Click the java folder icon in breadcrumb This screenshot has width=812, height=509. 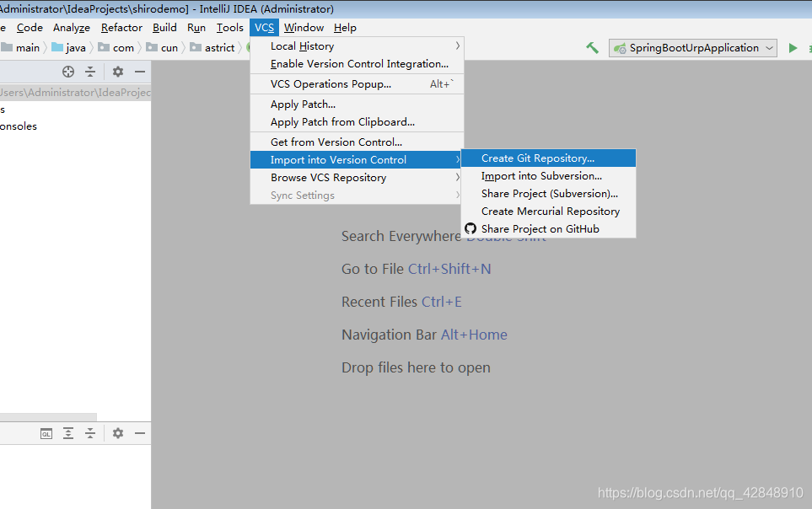[57, 48]
